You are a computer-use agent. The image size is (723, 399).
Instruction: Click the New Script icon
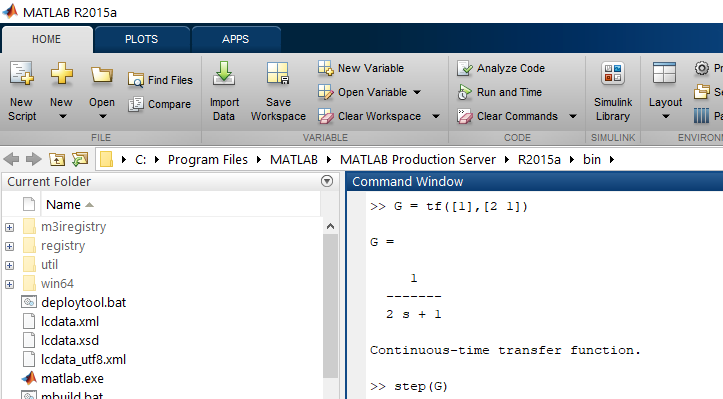pos(22,73)
